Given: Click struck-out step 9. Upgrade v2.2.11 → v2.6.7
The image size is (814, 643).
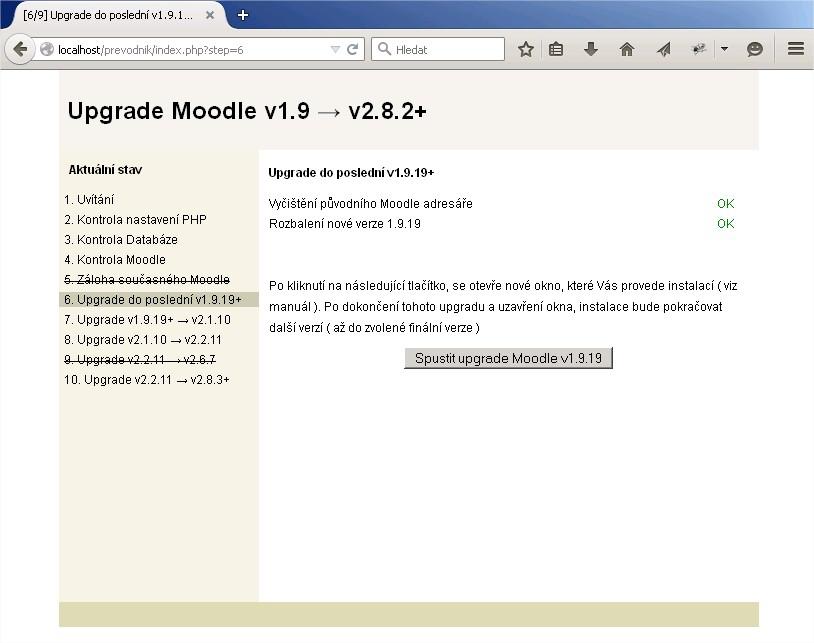Looking at the screenshot, I should 140,360.
